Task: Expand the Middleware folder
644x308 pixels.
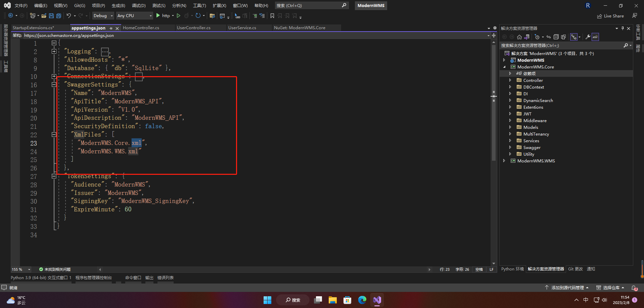Action: [x=510, y=121]
